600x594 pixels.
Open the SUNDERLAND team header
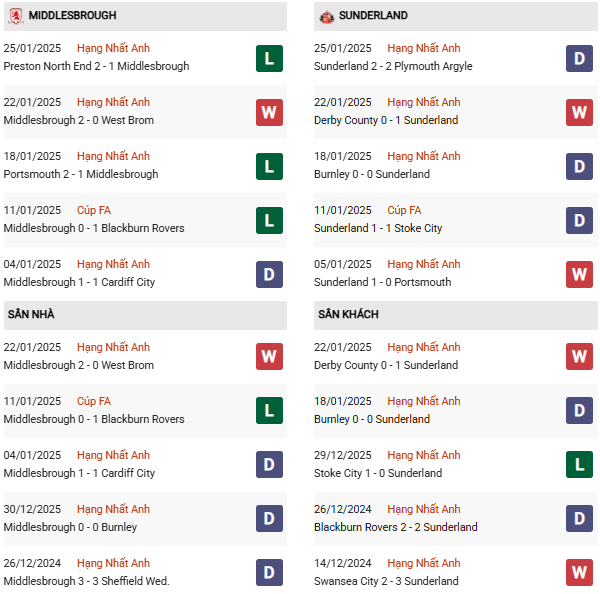[x=373, y=16]
